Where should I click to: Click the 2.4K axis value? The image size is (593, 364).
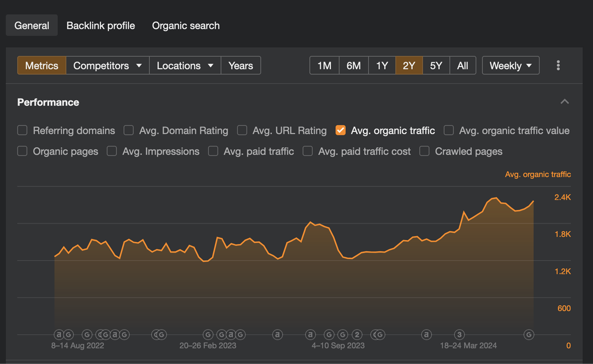[x=563, y=197]
